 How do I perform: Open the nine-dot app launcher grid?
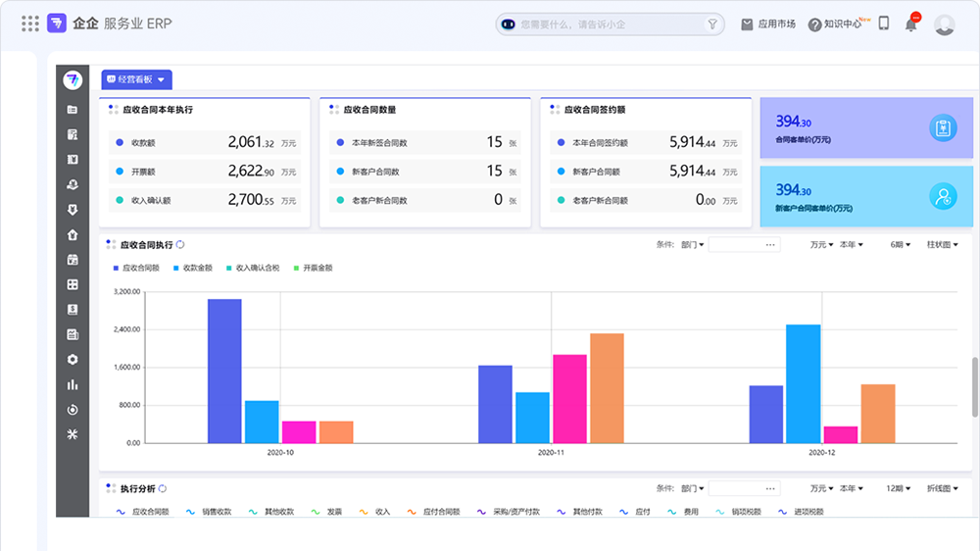(x=29, y=24)
